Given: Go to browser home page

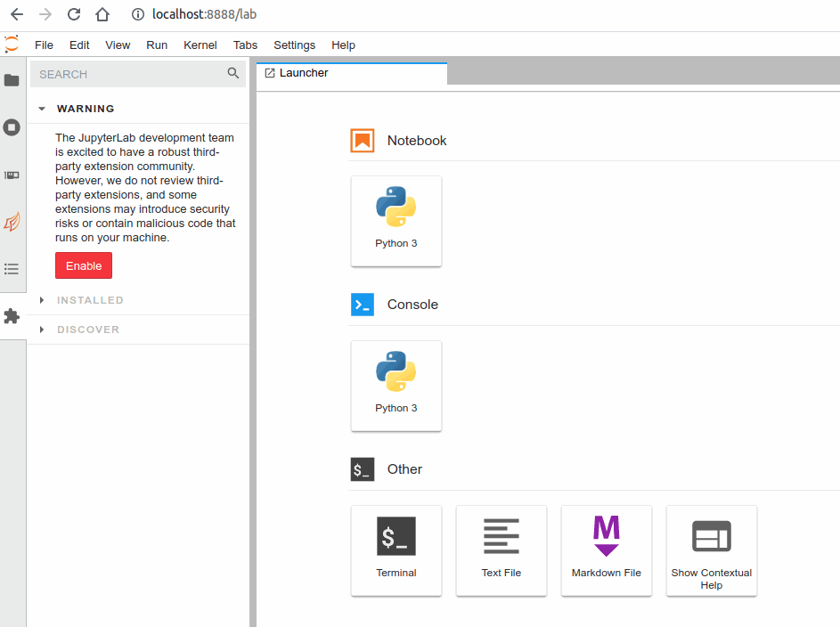Looking at the screenshot, I should pos(102,14).
